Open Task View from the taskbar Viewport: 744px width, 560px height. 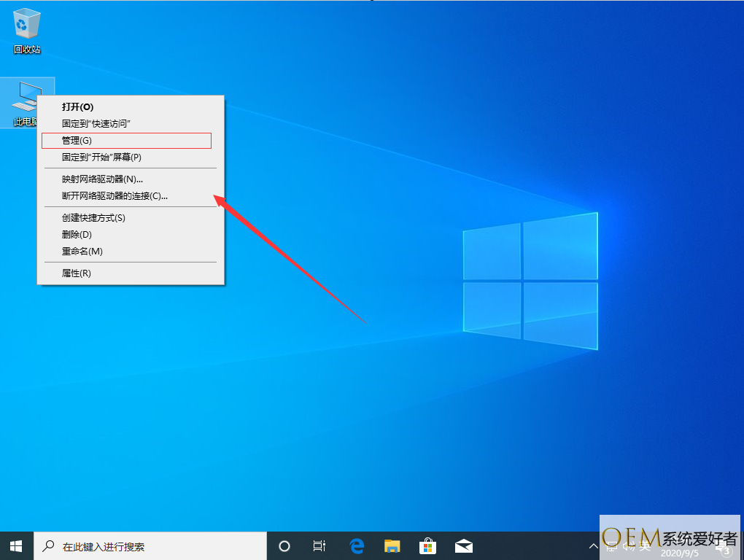pos(319,545)
